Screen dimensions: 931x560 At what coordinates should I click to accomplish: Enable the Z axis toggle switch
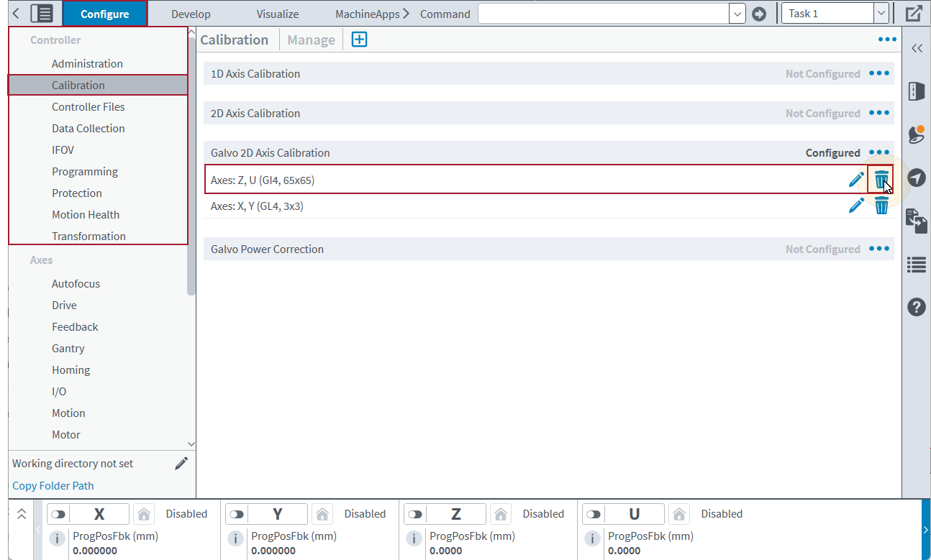click(x=415, y=514)
